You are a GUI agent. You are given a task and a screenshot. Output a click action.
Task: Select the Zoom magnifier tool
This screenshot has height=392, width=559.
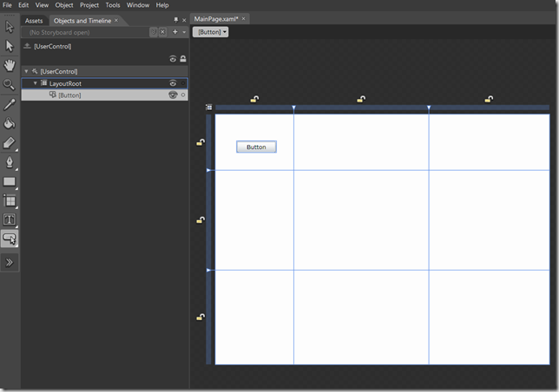pyautogui.click(x=9, y=85)
